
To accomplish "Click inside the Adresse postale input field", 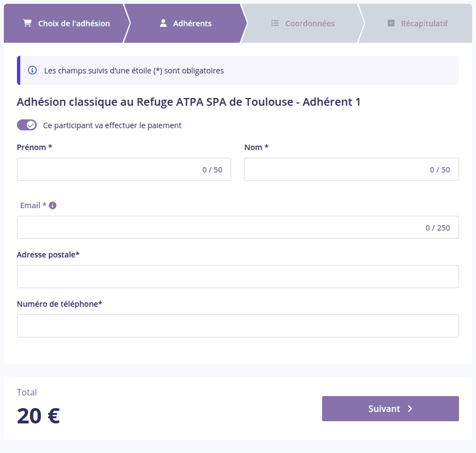I will point(238,277).
